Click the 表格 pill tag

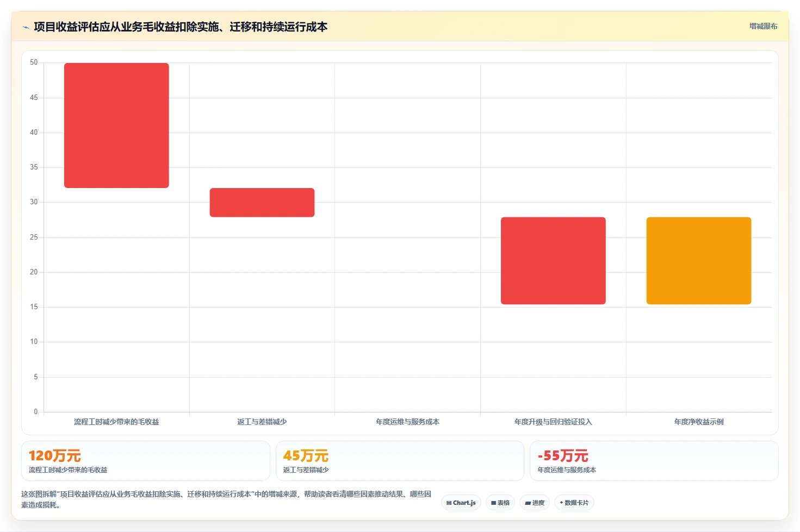pyautogui.click(x=500, y=503)
